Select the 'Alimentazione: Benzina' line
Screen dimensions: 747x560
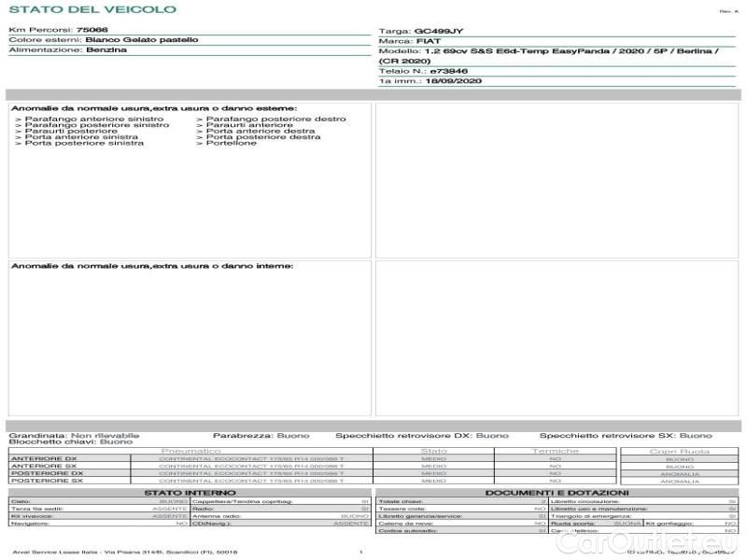coord(67,50)
